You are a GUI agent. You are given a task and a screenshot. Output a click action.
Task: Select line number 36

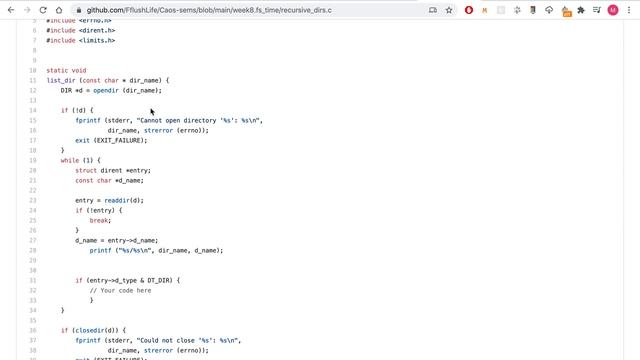33,330
